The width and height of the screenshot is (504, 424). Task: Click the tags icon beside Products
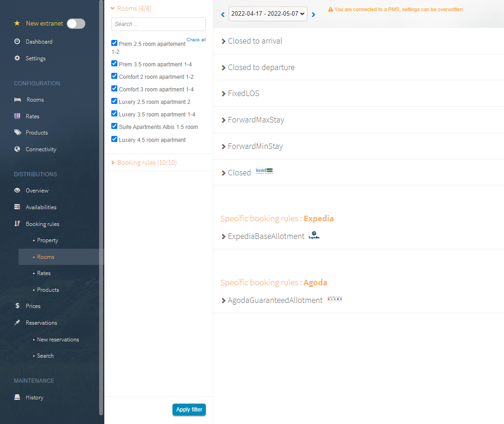17,133
